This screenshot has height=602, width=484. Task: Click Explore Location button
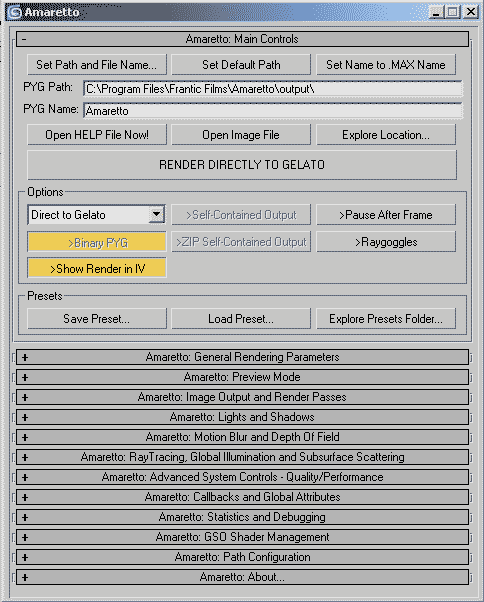tap(386, 135)
